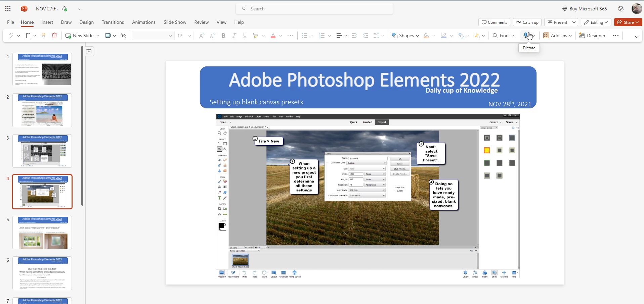
Task: Expand the ribbon display options chevron
Action: pyautogui.click(x=637, y=37)
